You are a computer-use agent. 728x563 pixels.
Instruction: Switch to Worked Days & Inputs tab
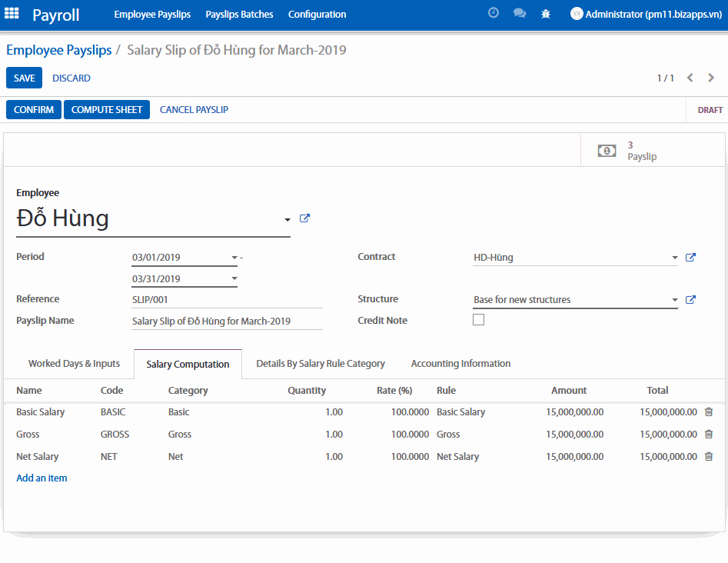(x=74, y=364)
